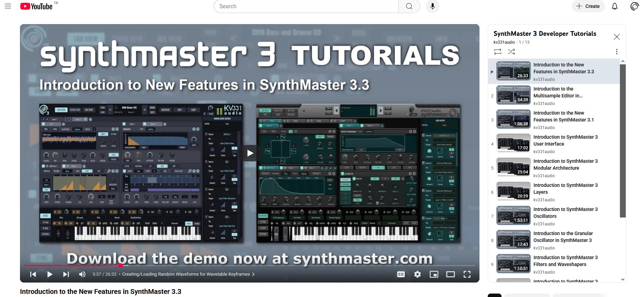Viewport: 644px width, 297px height.
Task: Open the YouTube hamburger guide menu
Action: pos(8,6)
